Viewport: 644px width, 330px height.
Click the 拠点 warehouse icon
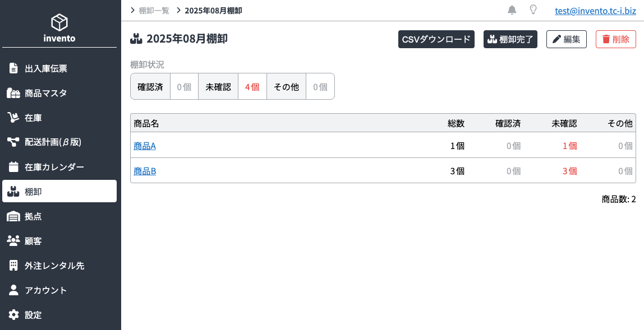(x=13, y=216)
